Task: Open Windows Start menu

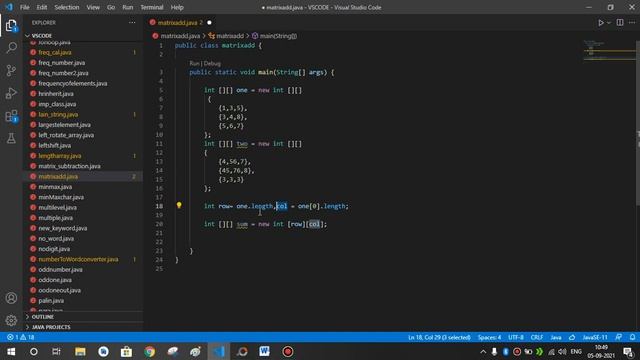Action: click(x=11, y=351)
